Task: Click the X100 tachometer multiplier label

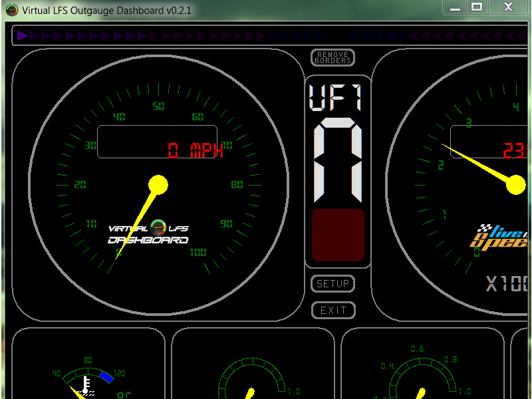Action: pyautogui.click(x=507, y=284)
